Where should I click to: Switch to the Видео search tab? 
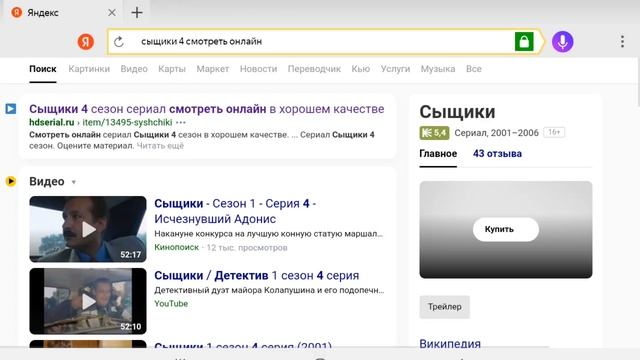(x=134, y=69)
